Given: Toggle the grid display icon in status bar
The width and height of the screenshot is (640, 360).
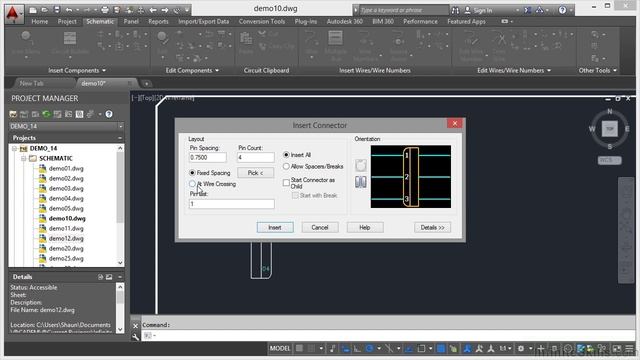Looking at the screenshot, I should (299, 348).
